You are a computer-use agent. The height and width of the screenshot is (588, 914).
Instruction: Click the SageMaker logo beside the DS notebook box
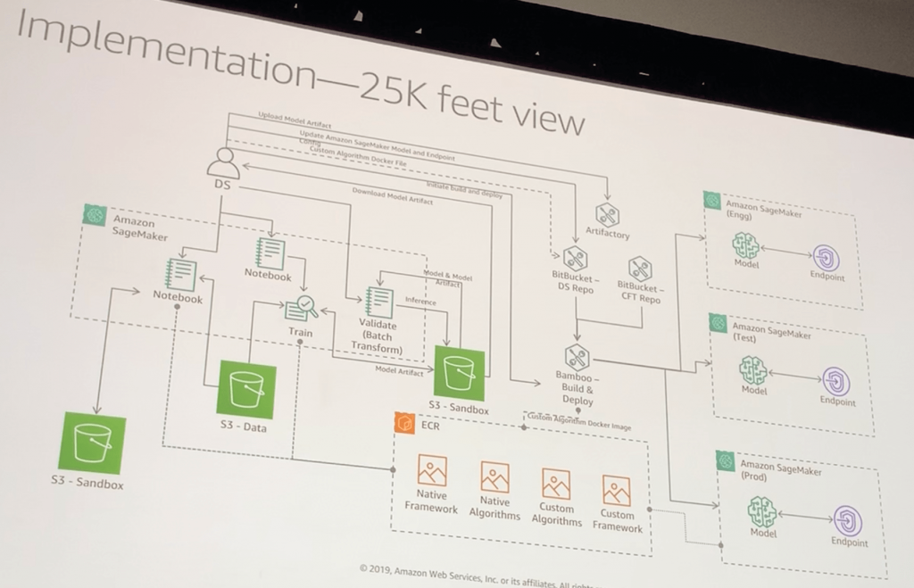tap(95, 215)
